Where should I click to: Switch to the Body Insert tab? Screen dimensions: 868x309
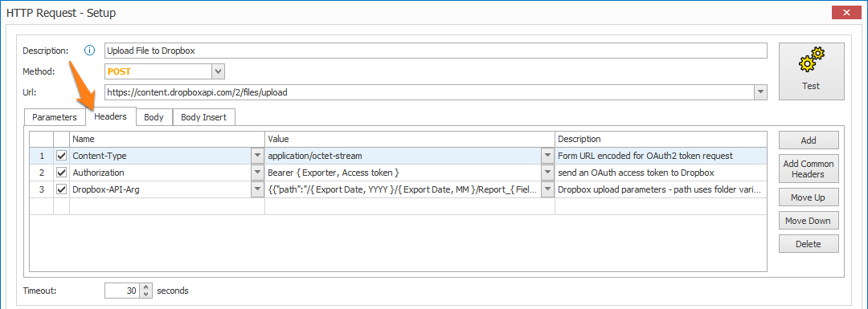(x=204, y=117)
